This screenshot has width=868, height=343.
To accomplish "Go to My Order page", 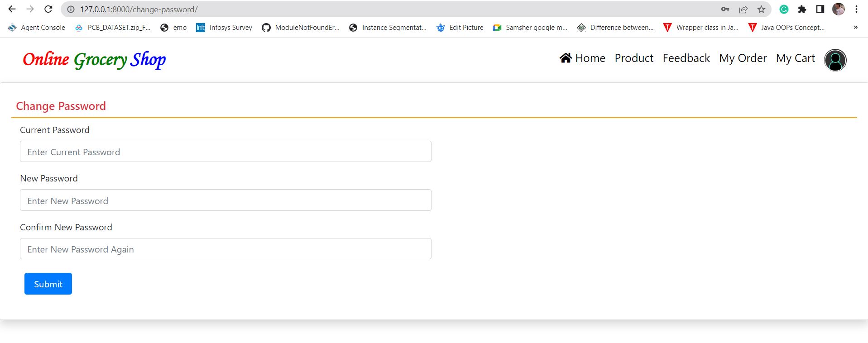I will (x=743, y=58).
